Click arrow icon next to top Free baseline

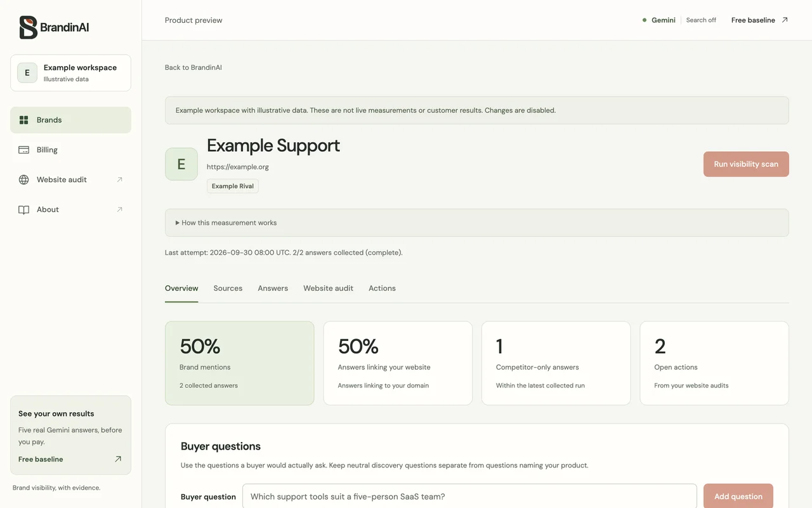pos(785,20)
